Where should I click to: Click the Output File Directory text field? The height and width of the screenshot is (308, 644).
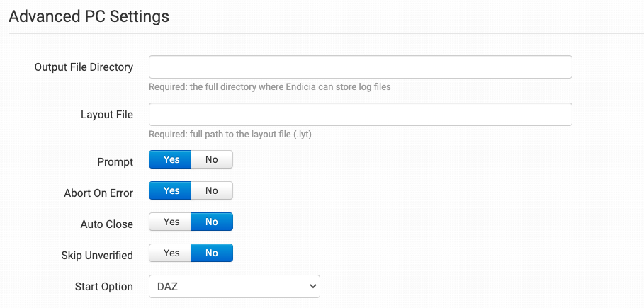(360, 67)
